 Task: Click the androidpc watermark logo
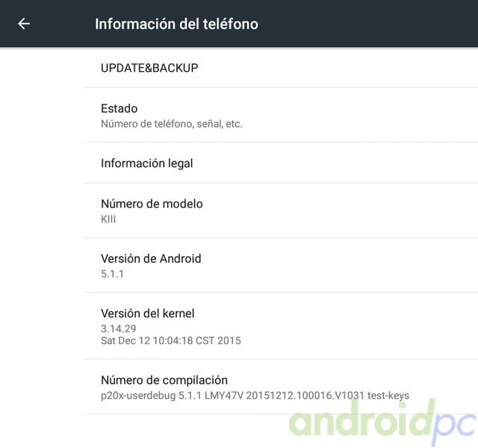tap(382, 422)
